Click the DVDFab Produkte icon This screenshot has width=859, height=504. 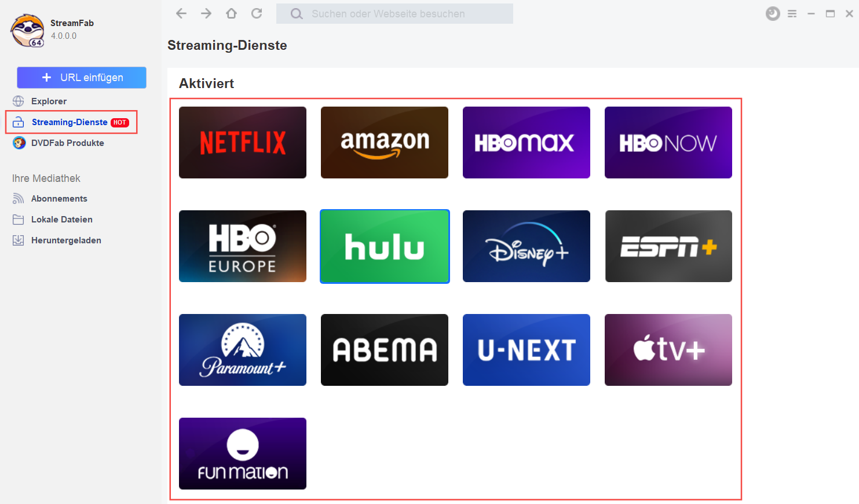coord(19,143)
